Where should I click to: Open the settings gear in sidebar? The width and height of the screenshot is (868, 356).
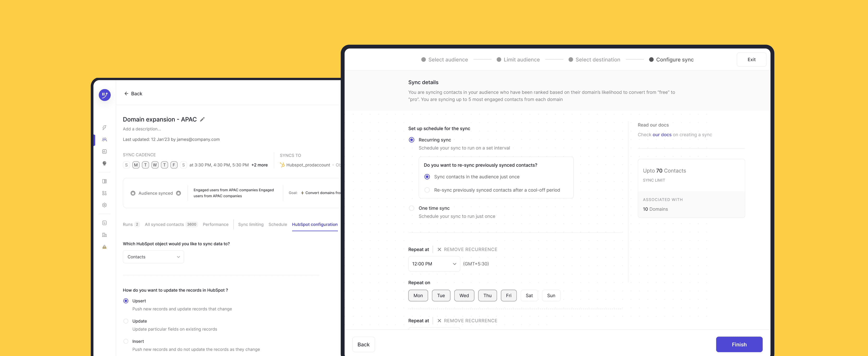pyautogui.click(x=104, y=205)
